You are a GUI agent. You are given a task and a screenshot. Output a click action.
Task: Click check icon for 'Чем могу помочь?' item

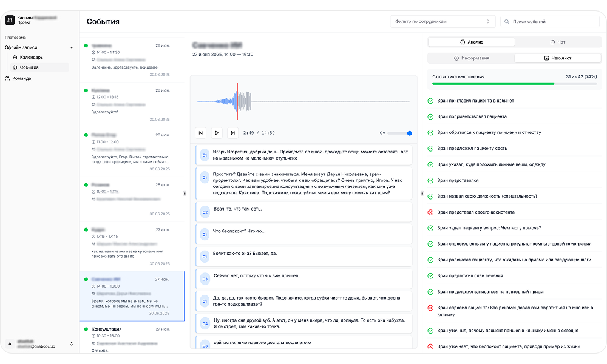pyautogui.click(x=430, y=228)
